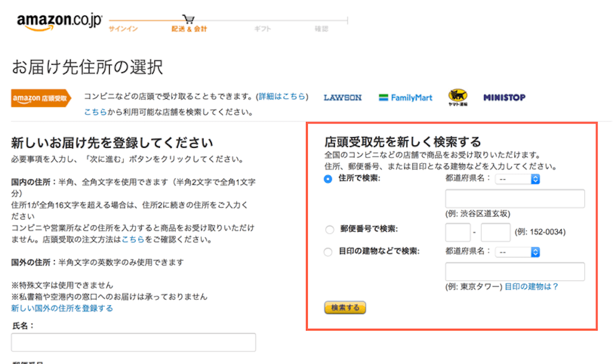Click the 店頭受取先を新しく検索する heading
This screenshot has width=613, height=364.
pyautogui.click(x=403, y=141)
